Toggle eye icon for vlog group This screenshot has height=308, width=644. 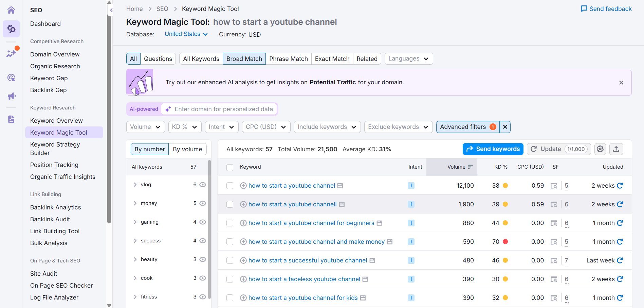click(203, 185)
